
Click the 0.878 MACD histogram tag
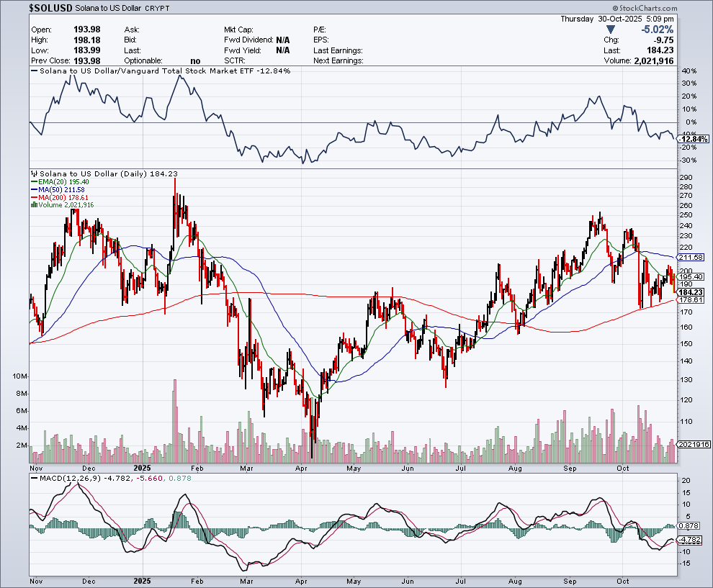(691, 527)
